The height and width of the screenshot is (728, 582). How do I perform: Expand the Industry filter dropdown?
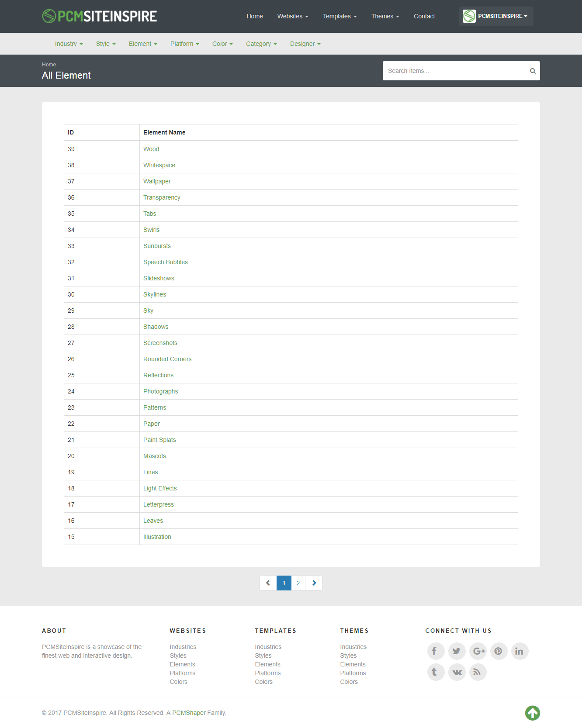pyautogui.click(x=69, y=44)
